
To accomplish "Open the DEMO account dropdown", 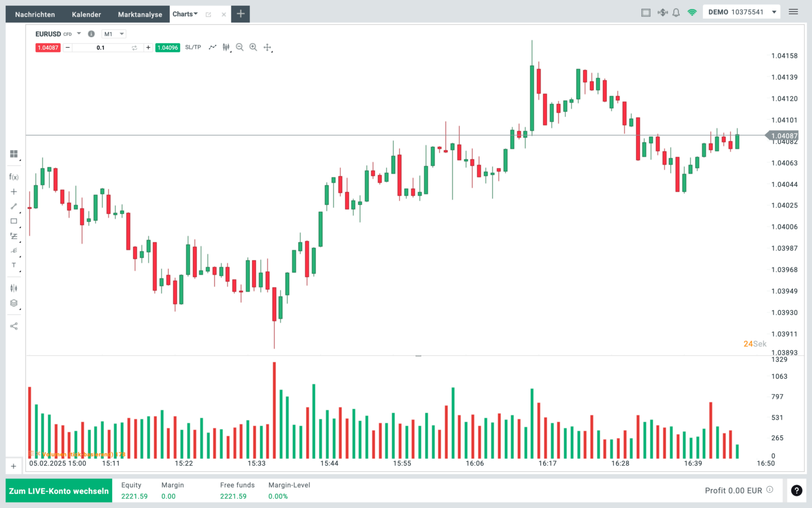I will (741, 11).
